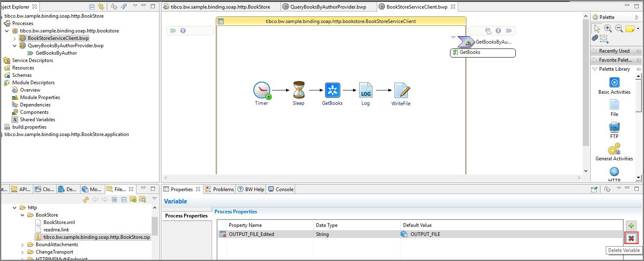This screenshot has height=261, width=644.
Task: Click collapse-all minus icon in File Explorer
Action: [124, 199]
